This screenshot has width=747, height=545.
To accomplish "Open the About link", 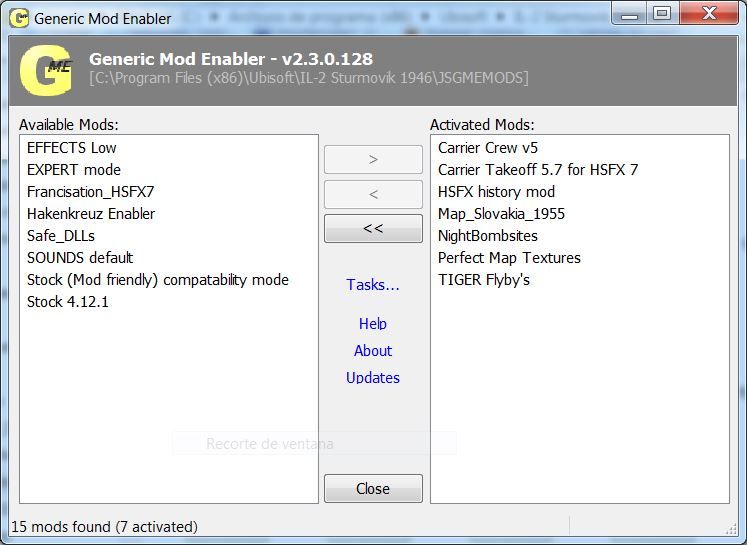I will coord(373,351).
